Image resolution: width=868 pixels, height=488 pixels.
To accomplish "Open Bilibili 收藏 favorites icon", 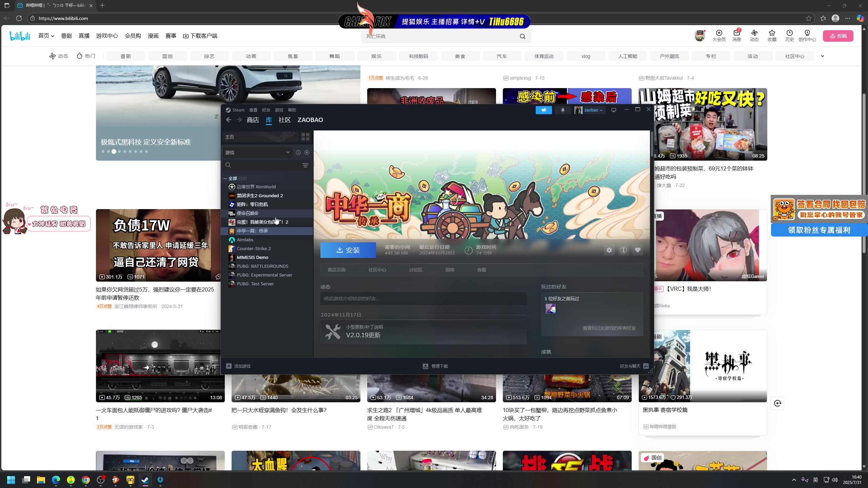I will pyautogui.click(x=772, y=36).
